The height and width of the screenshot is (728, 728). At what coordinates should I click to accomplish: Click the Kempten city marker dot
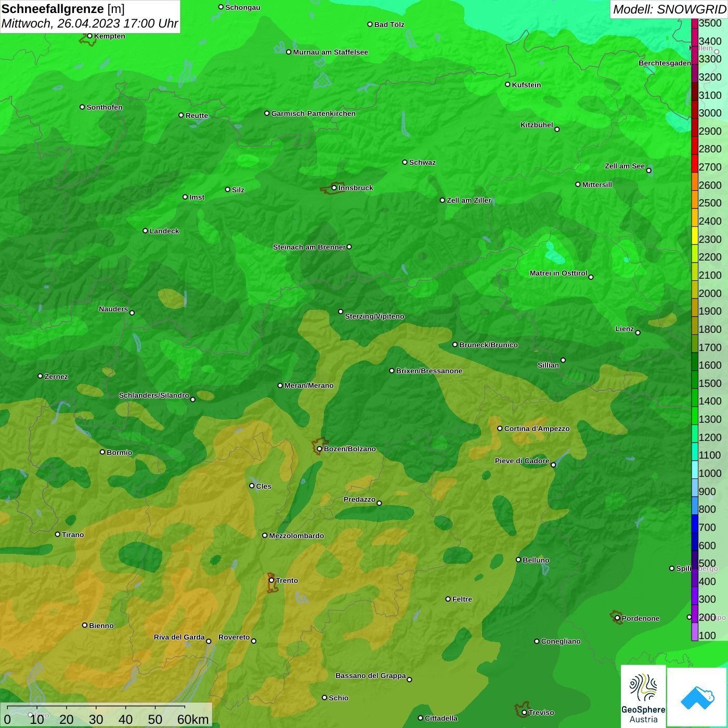click(89, 36)
